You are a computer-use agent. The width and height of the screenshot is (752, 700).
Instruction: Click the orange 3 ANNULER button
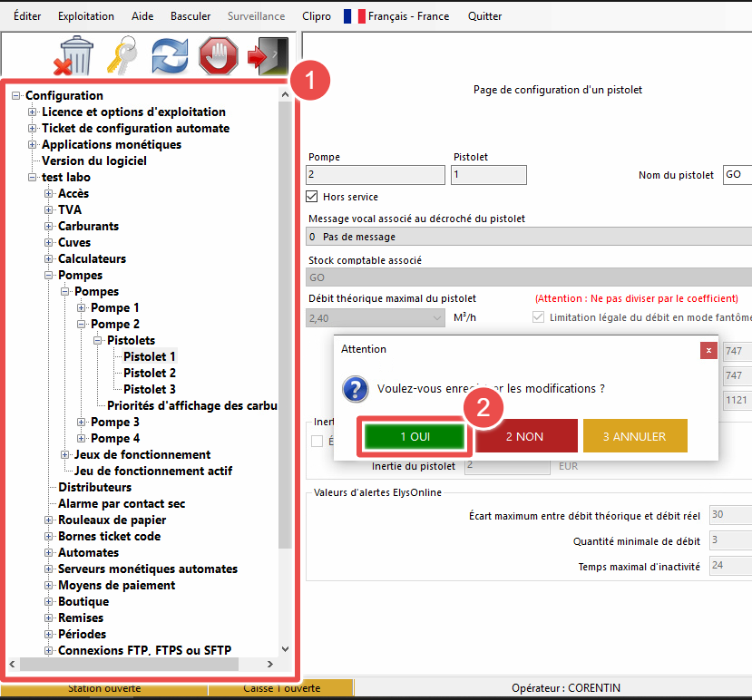point(635,436)
